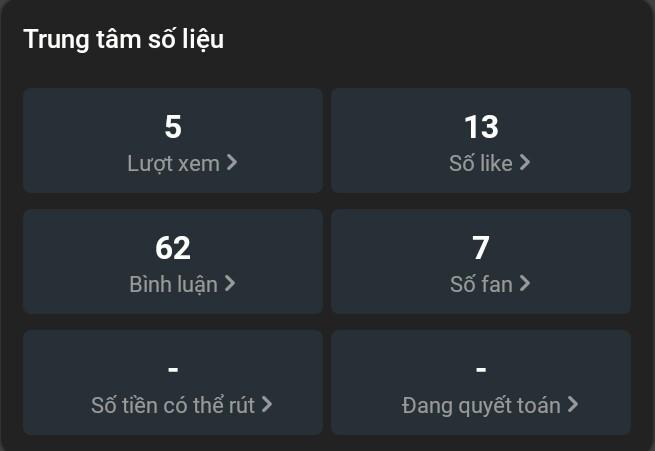655x451 pixels.
Task: Click the comment count number 62
Action: point(173,248)
